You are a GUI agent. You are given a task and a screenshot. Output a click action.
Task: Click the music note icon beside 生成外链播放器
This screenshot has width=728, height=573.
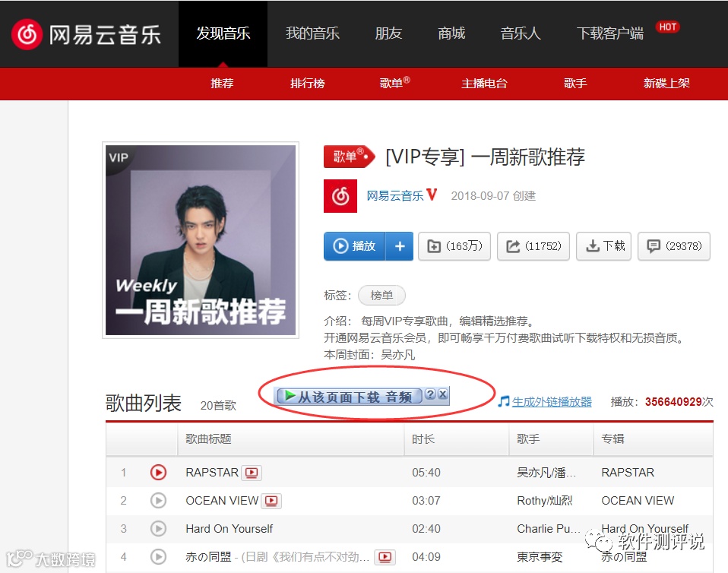(504, 402)
